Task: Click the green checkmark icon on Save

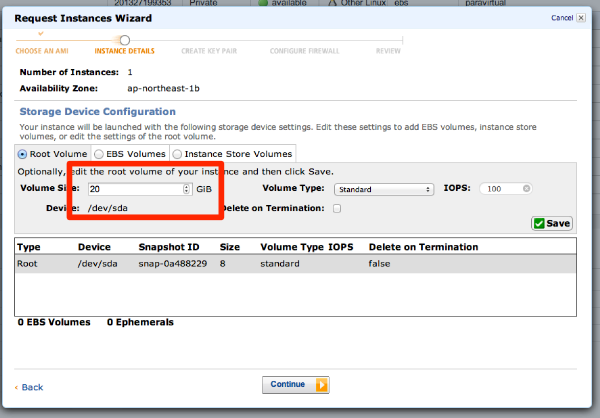Action: (x=539, y=224)
